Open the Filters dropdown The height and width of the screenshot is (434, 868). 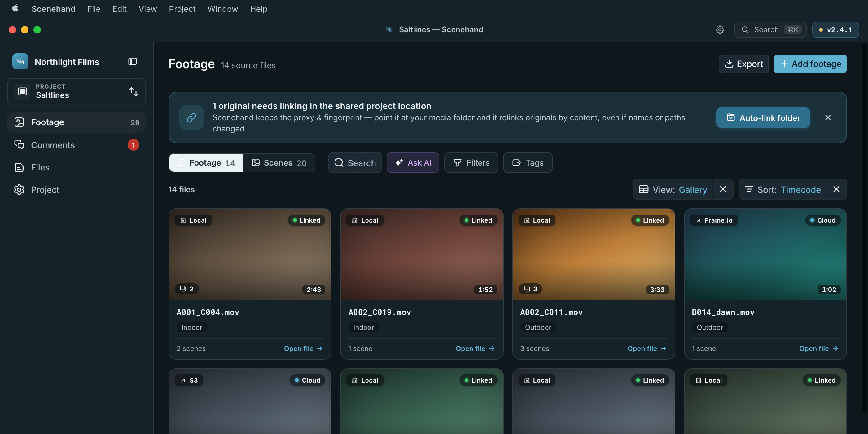click(471, 162)
